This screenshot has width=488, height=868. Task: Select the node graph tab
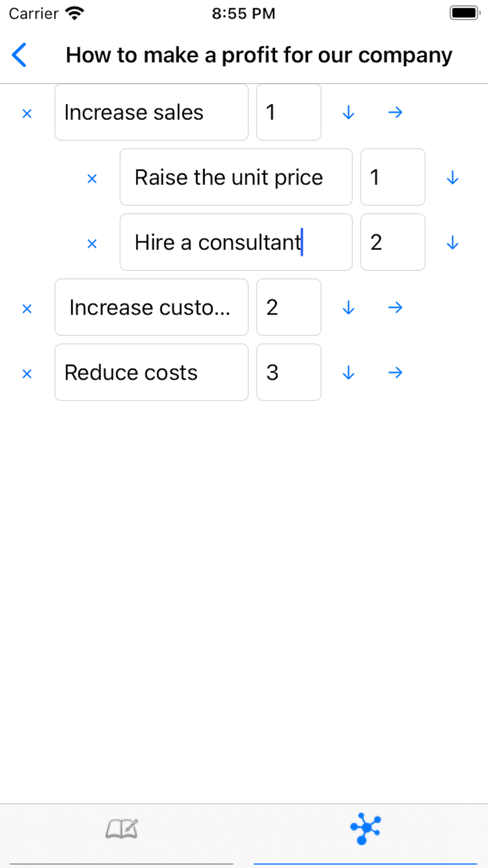pyautogui.click(x=366, y=828)
